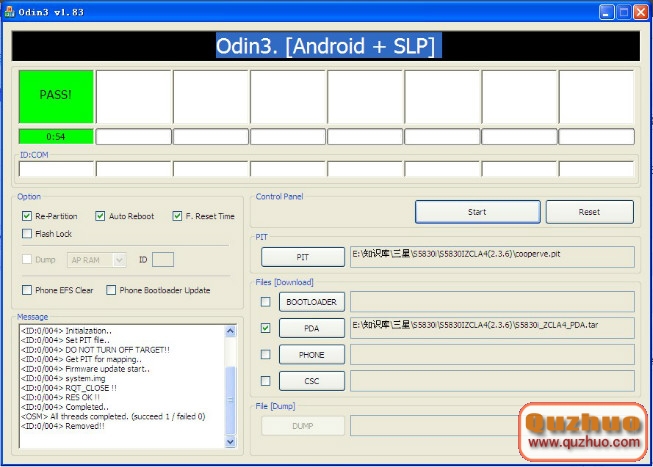Image resolution: width=653 pixels, height=467 pixels.
Task: Check the BOOTLOADER file checkbox
Action: click(x=265, y=302)
